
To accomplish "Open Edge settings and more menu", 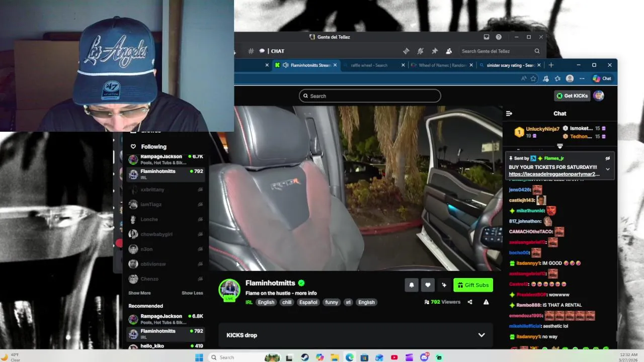I will (582, 78).
